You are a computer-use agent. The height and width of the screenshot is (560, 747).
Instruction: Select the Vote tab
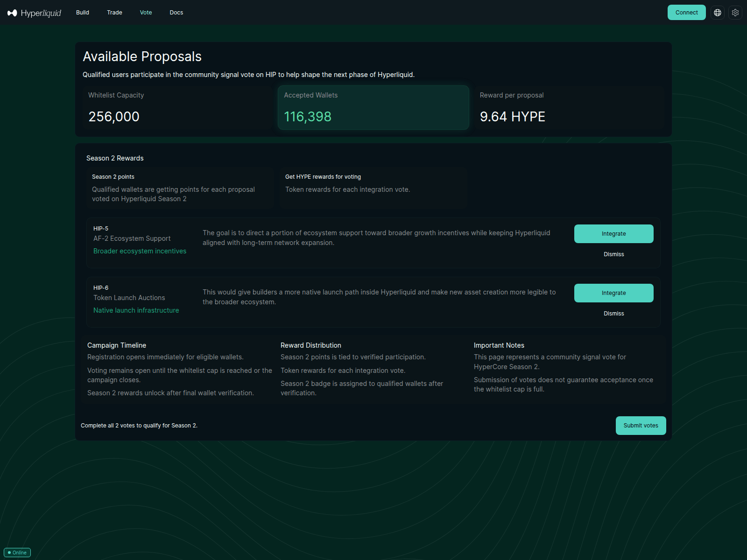point(146,13)
